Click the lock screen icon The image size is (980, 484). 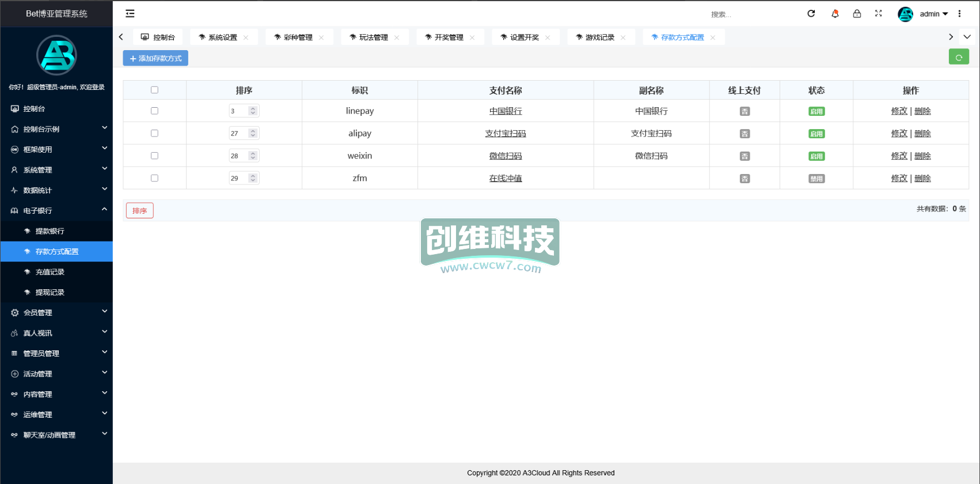point(857,13)
